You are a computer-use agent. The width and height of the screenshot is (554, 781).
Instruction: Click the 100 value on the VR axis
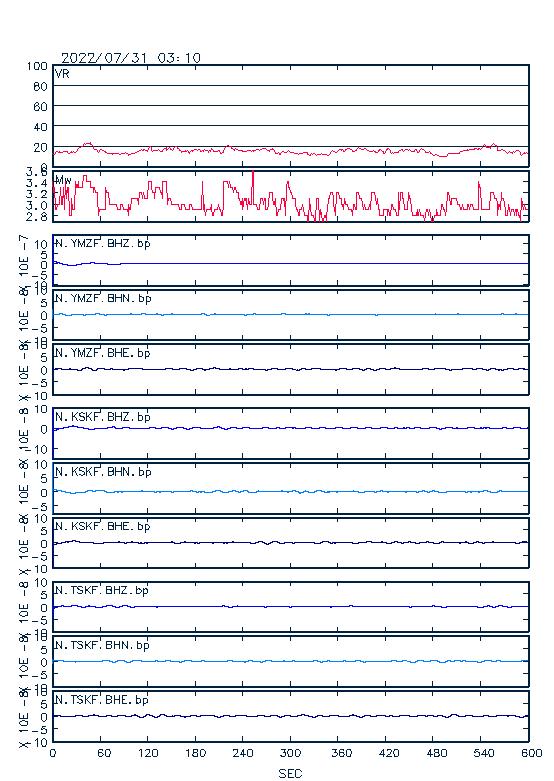37,66
